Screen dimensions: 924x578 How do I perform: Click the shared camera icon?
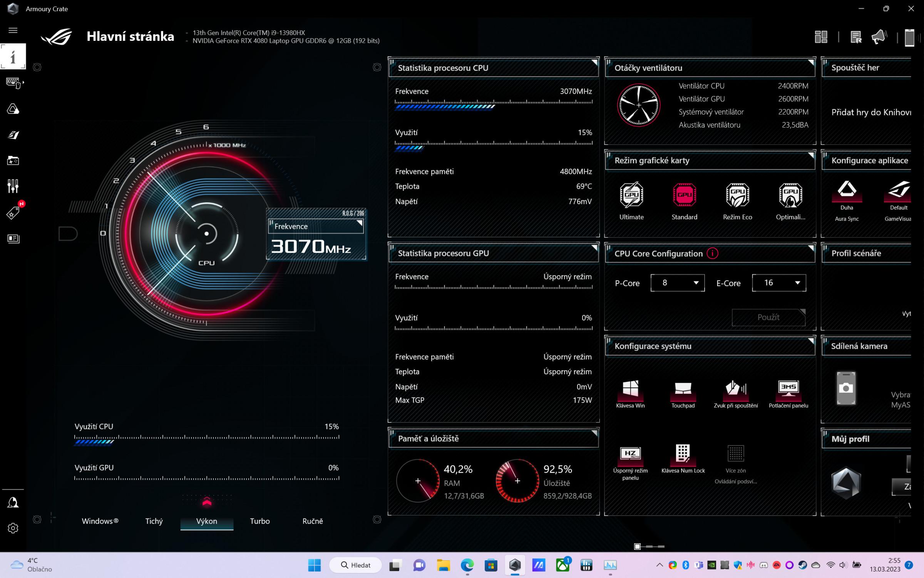(846, 388)
